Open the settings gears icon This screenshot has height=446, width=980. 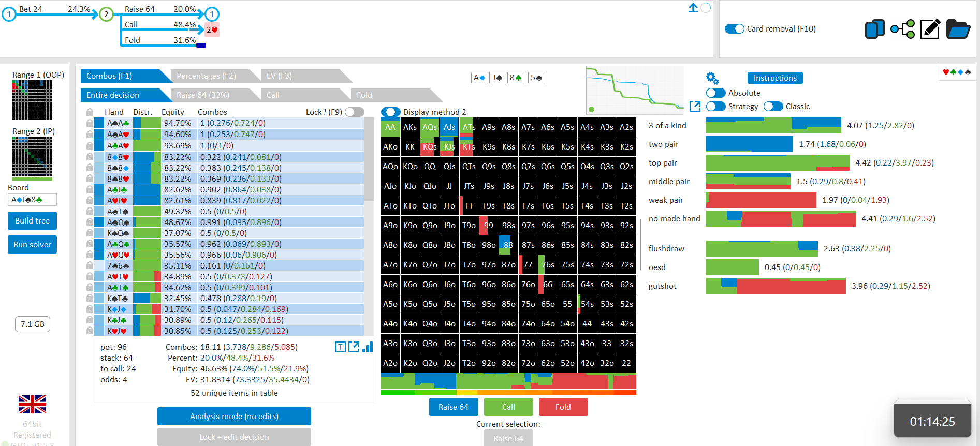tap(712, 78)
